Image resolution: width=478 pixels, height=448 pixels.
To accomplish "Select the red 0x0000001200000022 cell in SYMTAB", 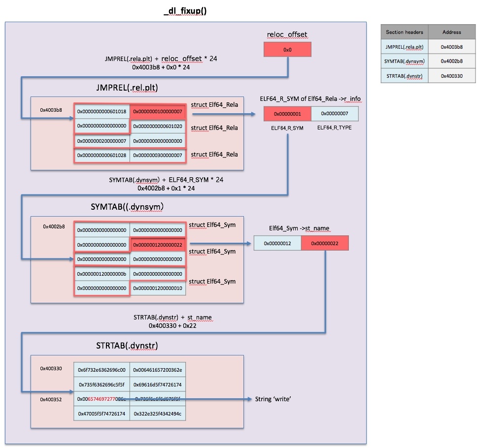I will click(158, 245).
